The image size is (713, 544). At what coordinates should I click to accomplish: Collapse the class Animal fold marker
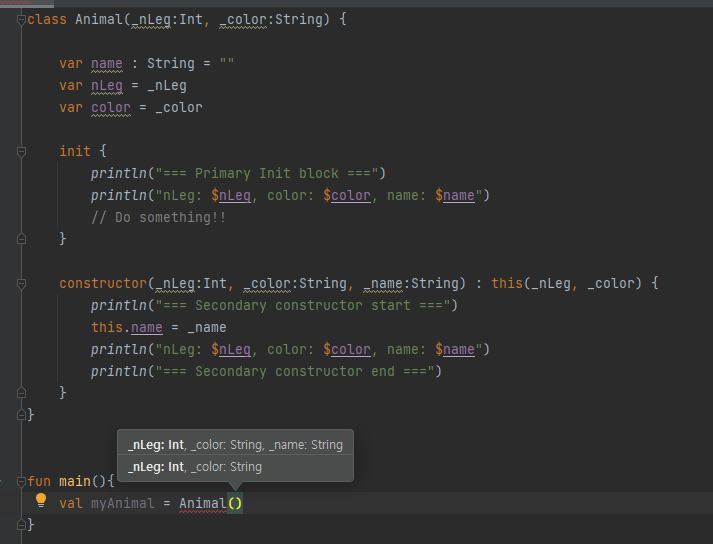[x=21, y=20]
